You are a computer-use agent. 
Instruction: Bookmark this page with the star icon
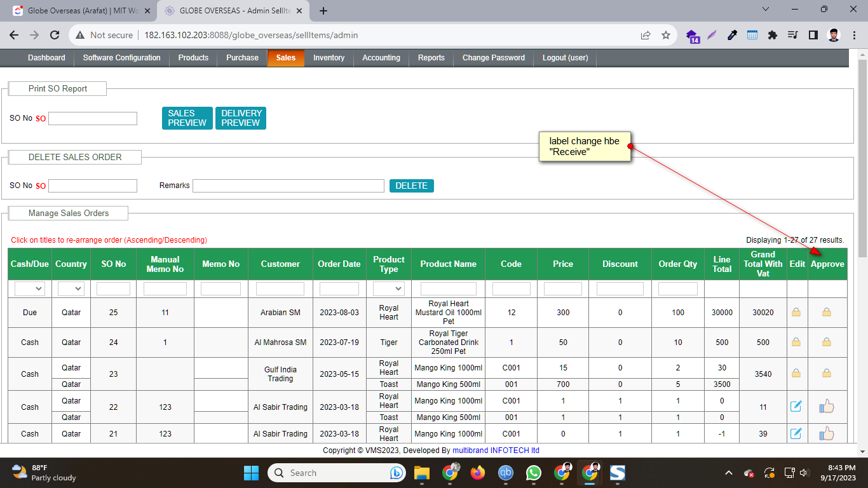tap(665, 35)
